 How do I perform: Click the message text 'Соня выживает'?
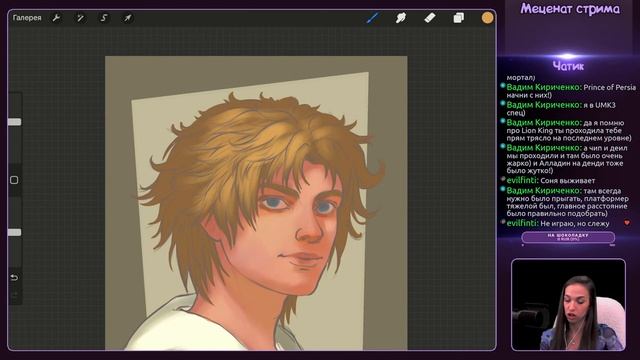[x=567, y=181]
